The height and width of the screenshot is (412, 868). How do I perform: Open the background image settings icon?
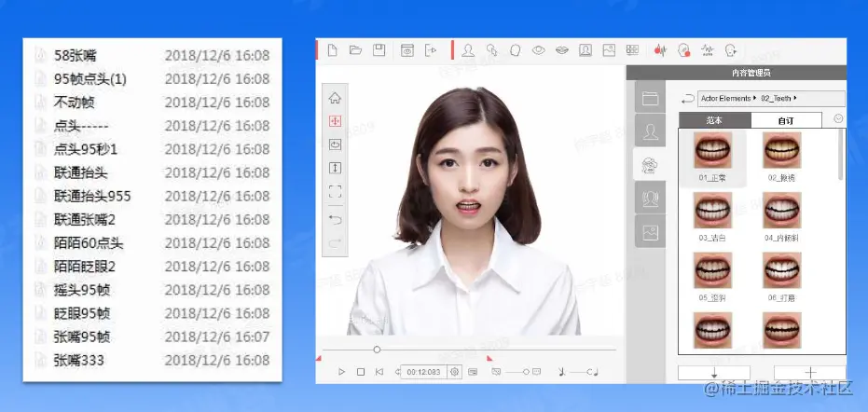pyautogui.click(x=609, y=50)
